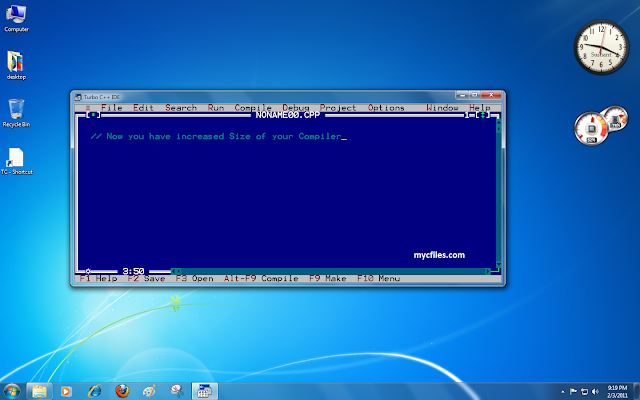Open the Project menu
The height and width of the screenshot is (400, 640).
coord(338,108)
